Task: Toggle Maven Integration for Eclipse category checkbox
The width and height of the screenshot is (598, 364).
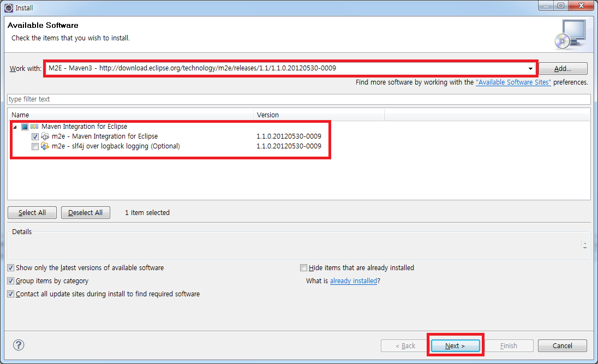Action: [x=25, y=127]
